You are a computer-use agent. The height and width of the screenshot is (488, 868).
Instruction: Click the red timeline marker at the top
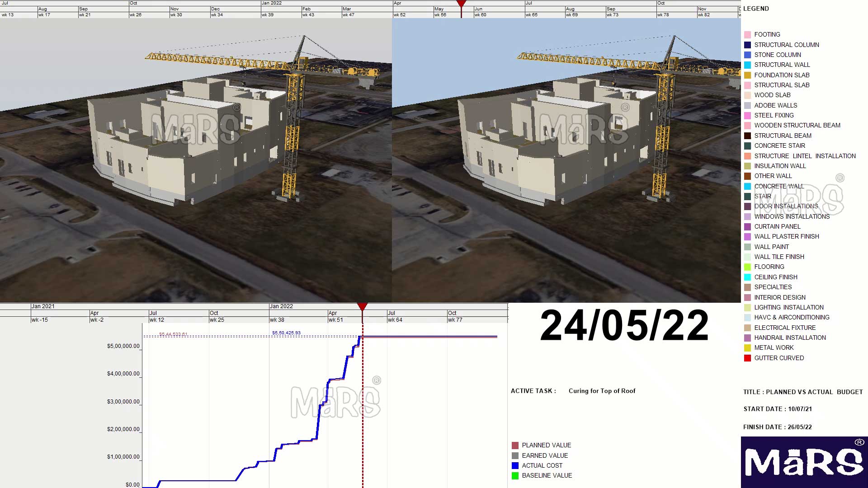coord(461,4)
